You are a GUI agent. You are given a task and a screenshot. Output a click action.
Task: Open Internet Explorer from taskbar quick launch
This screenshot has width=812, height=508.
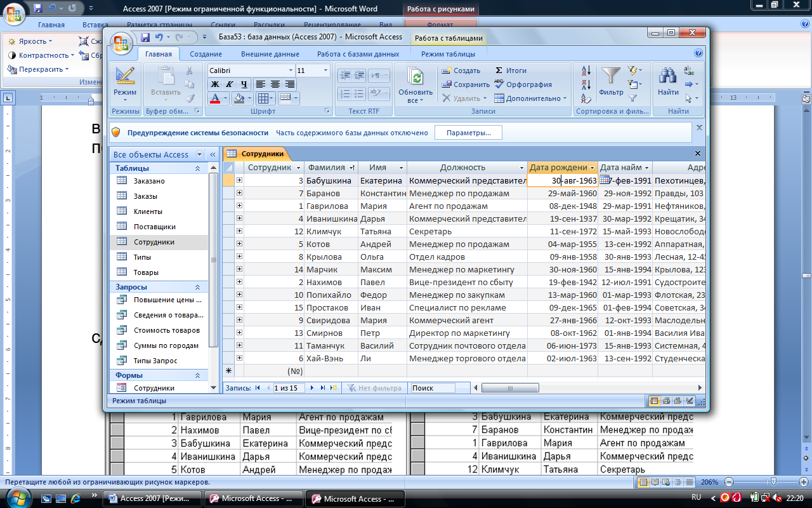(x=76, y=498)
